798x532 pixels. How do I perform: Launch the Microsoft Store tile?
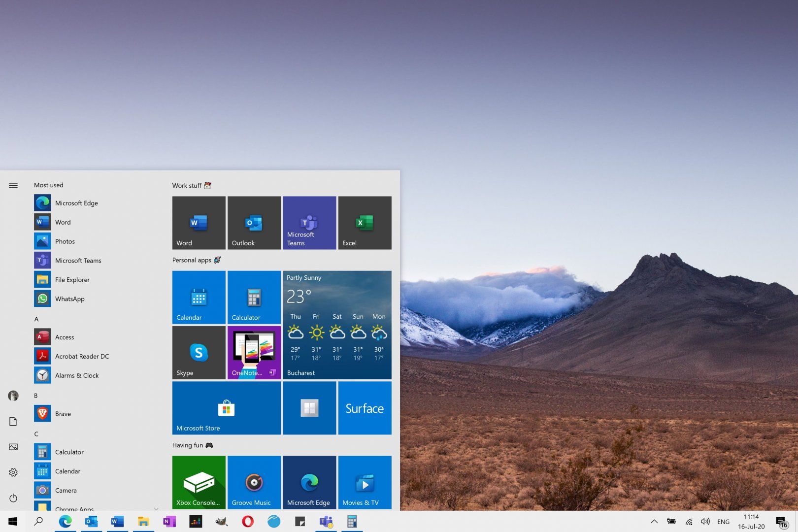[227, 408]
